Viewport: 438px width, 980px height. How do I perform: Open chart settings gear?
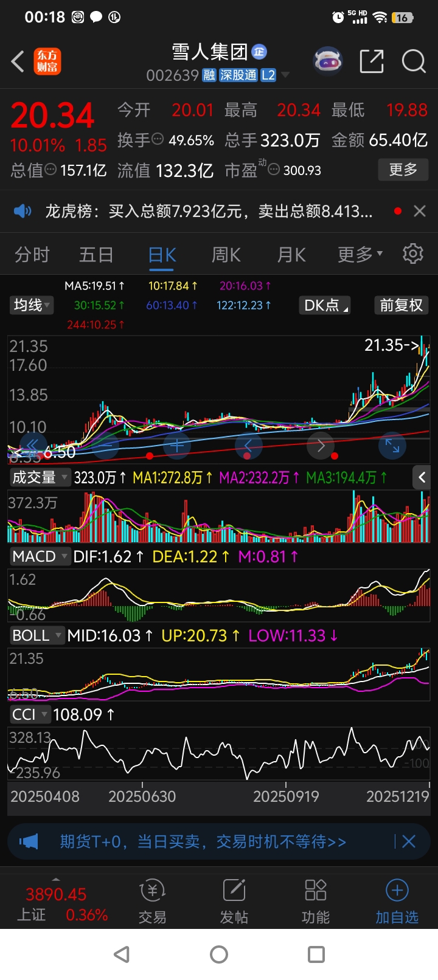413,254
